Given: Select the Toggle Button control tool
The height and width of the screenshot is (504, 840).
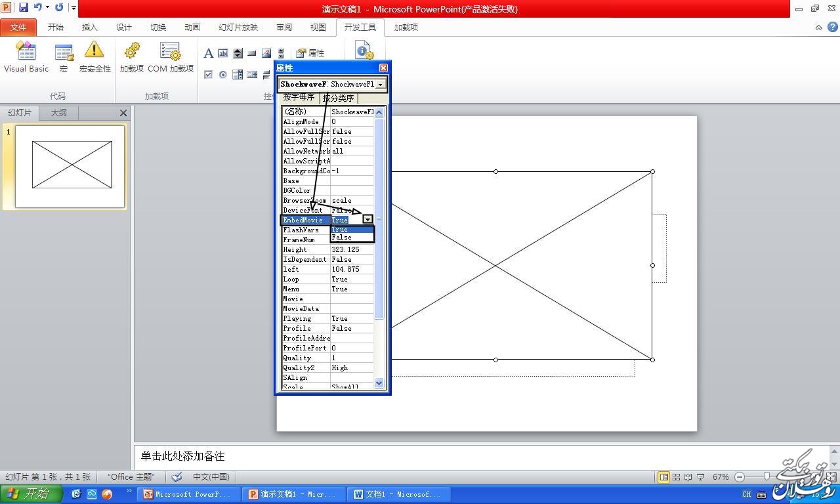Looking at the screenshot, I should pos(266,75).
